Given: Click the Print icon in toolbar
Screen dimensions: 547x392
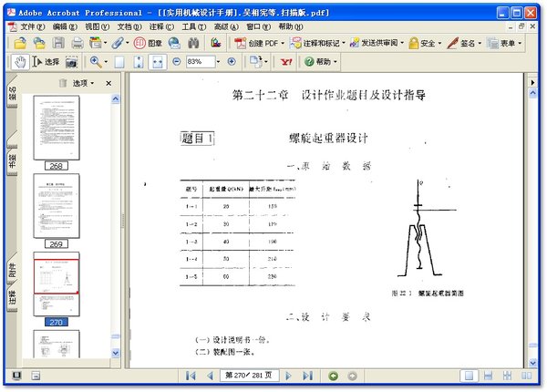Looking at the screenshot, I should (x=77, y=43).
